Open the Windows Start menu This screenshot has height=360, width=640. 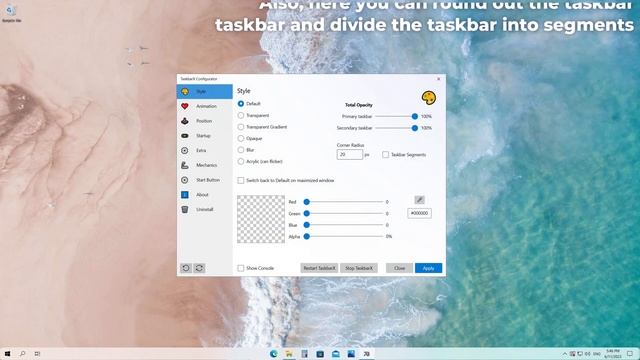tap(7, 354)
